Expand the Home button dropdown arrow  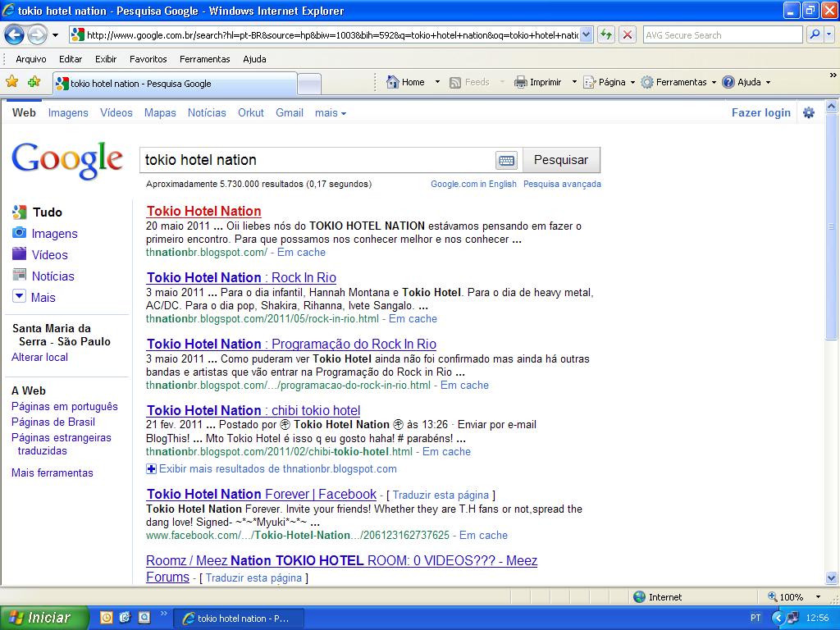click(x=437, y=82)
